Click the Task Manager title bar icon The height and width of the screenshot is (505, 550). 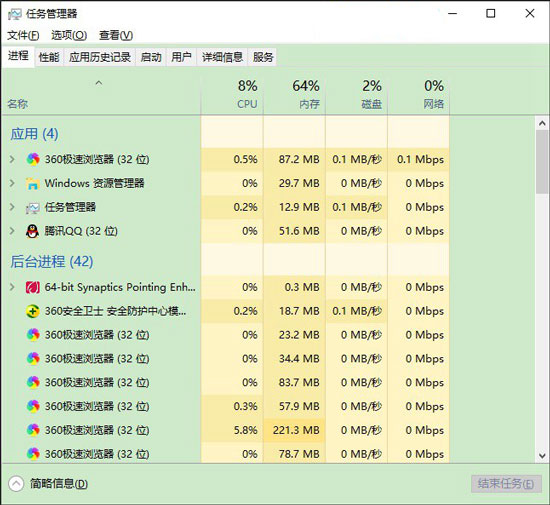(14, 14)
